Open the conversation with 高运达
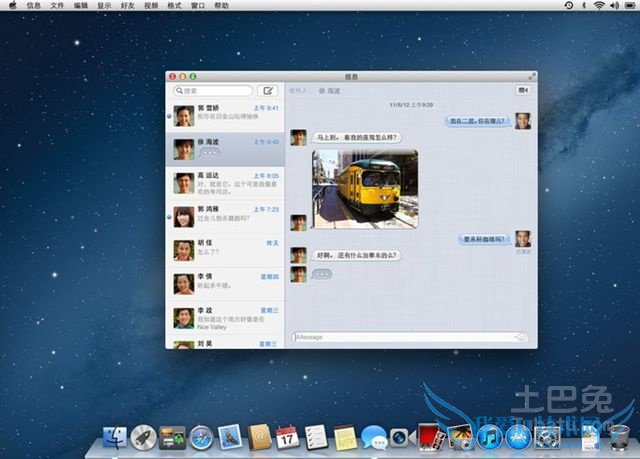640x459 pixels. coord(225,182)
